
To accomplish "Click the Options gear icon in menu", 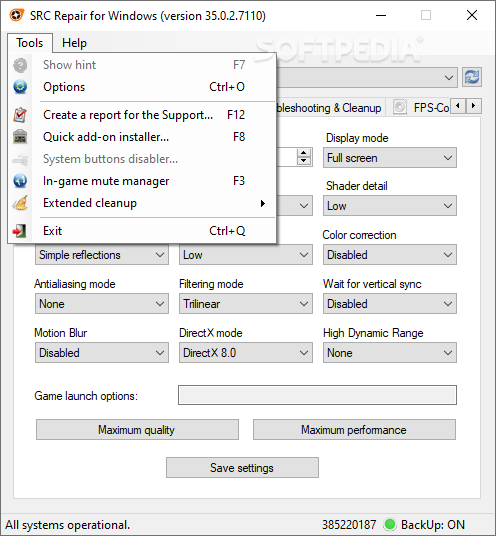I will point(20,87).
